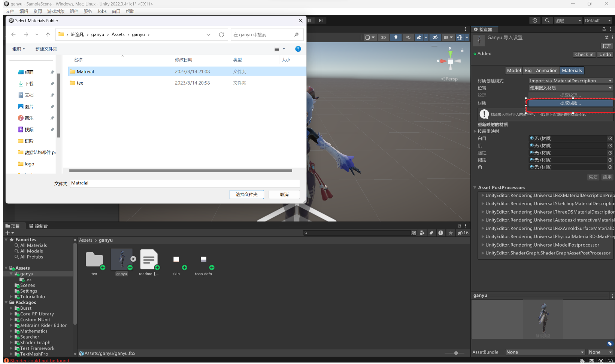Open Unity global search magnifier
The height and width of the screenshot is (364, 615).
547,21
